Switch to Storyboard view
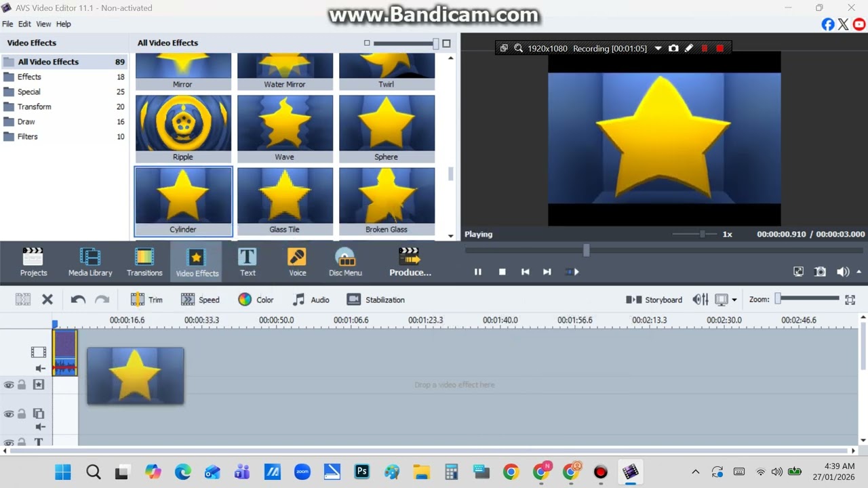The width and height of the screenshot is (868, 488). (x=654, y=300)
